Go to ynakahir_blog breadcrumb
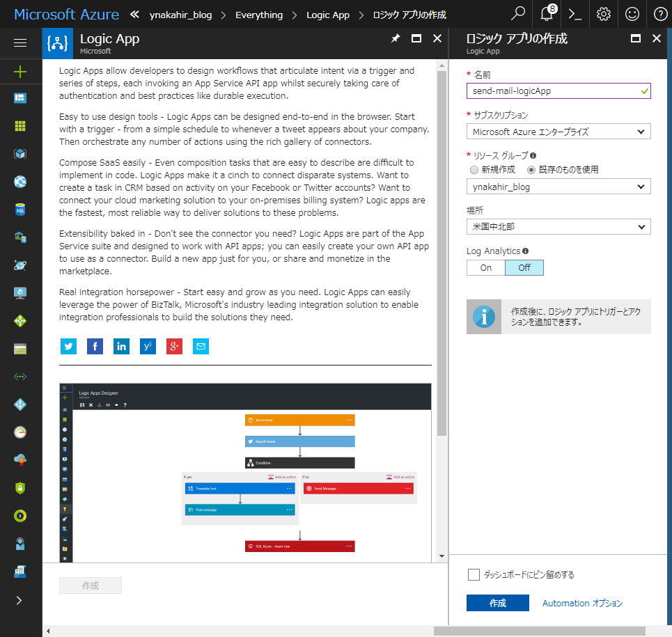The image size is (672, 637). point(180,15)
